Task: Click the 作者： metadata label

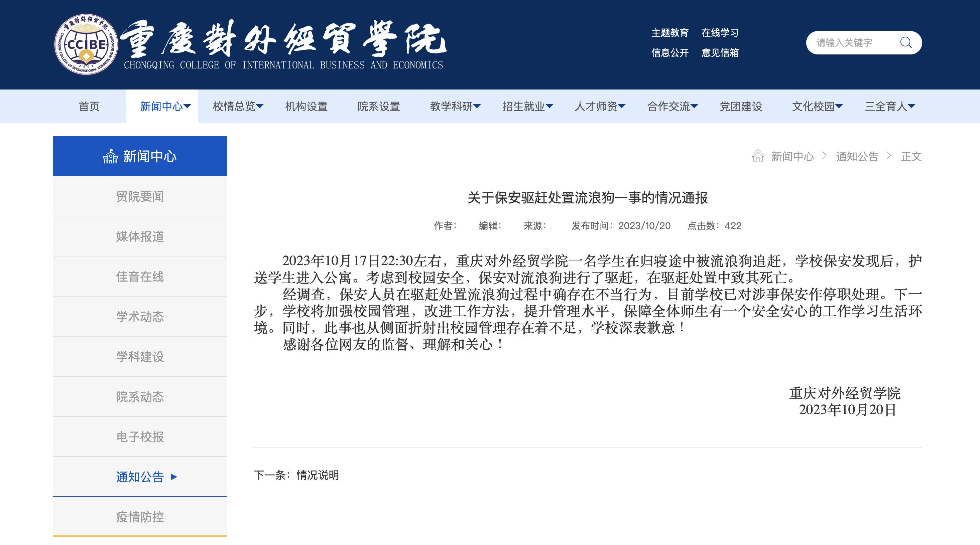Action: 445,226
